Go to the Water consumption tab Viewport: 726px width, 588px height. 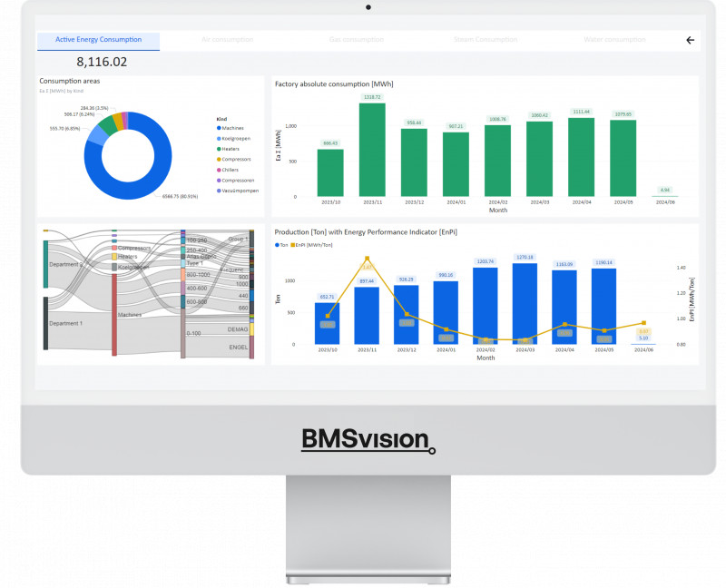coord(614,40)
